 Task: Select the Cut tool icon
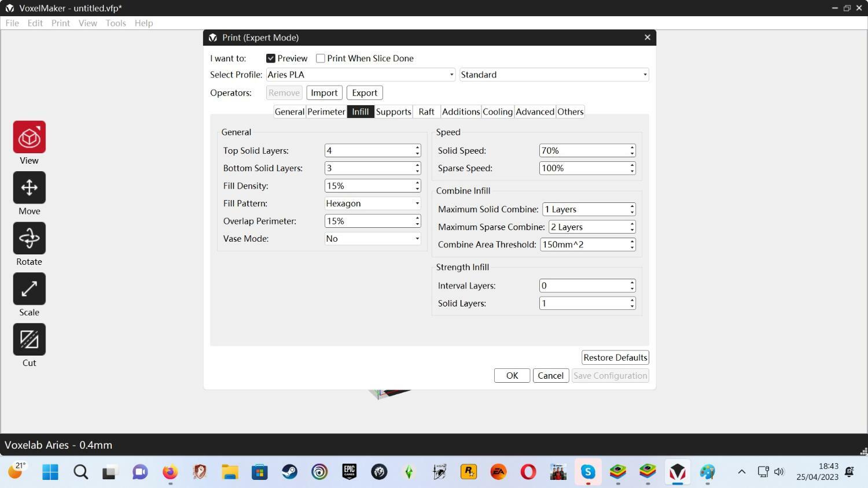pos(30,339)
